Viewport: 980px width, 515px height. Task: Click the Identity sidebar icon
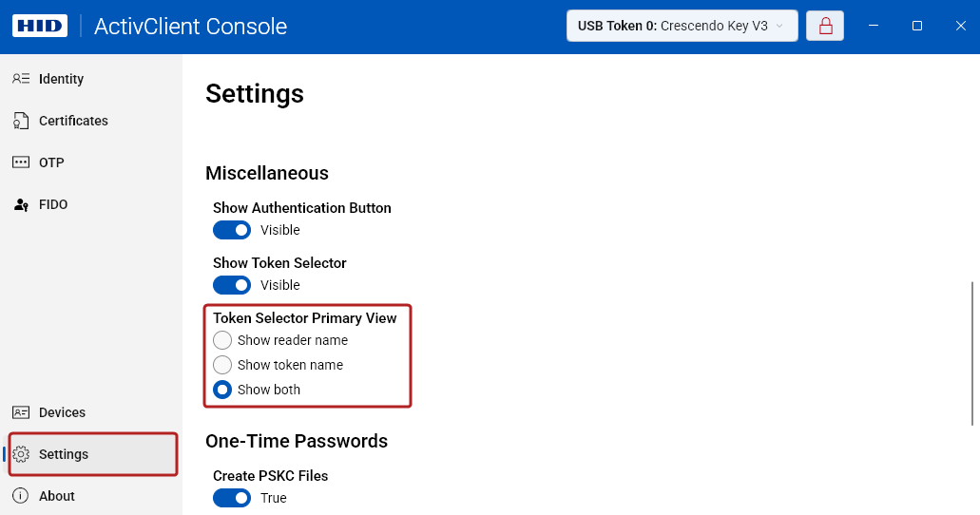(x=21, y=79)
